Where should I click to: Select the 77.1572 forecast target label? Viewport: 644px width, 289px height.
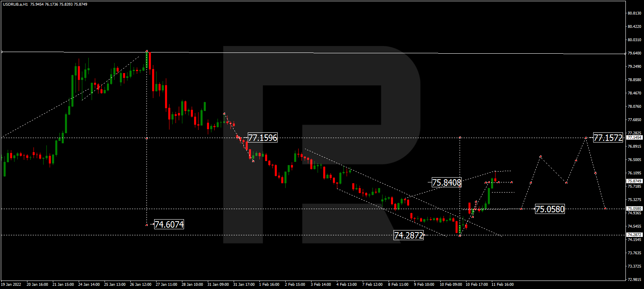pyautogui.click(x=608, y=138)
